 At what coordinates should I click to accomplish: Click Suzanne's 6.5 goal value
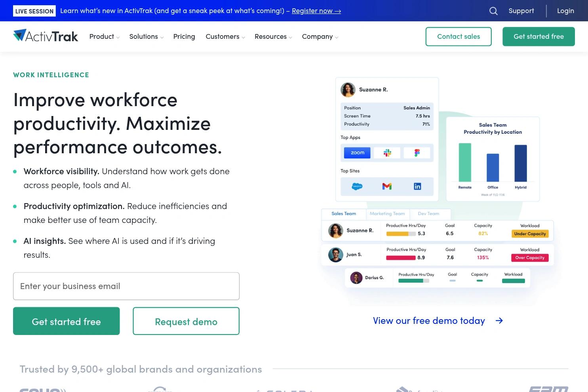[450, 234]
